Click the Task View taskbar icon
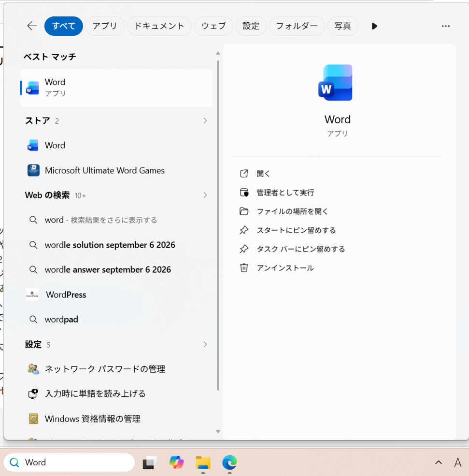 tap(150, 462)
